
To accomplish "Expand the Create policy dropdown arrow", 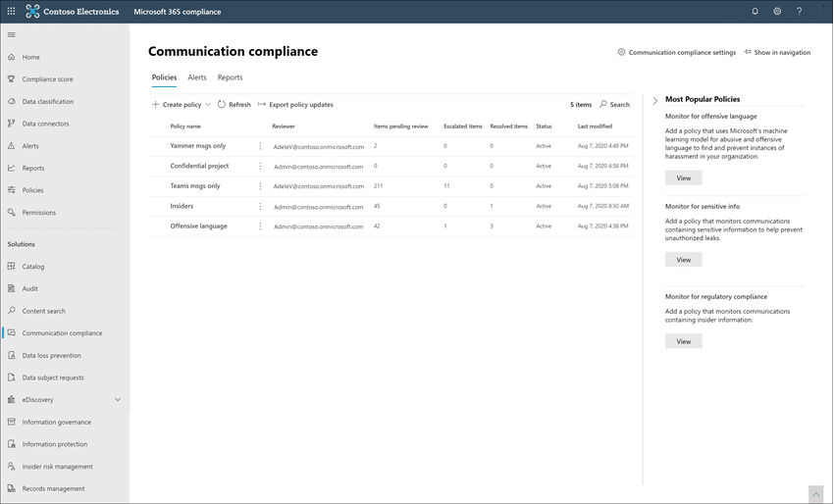I will click(x=208, y=105).
